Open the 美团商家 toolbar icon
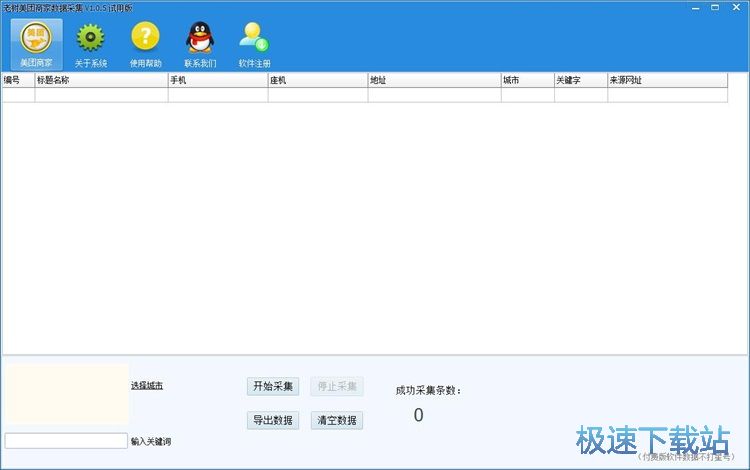750x470 pixels. tap(36, 44)
